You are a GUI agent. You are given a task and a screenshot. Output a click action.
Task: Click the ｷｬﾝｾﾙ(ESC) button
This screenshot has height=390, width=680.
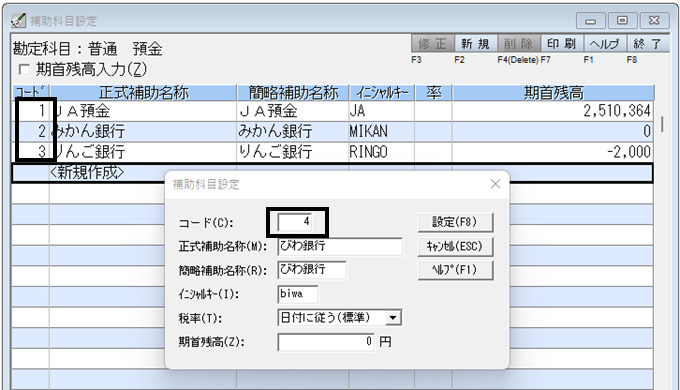[455, 246]
